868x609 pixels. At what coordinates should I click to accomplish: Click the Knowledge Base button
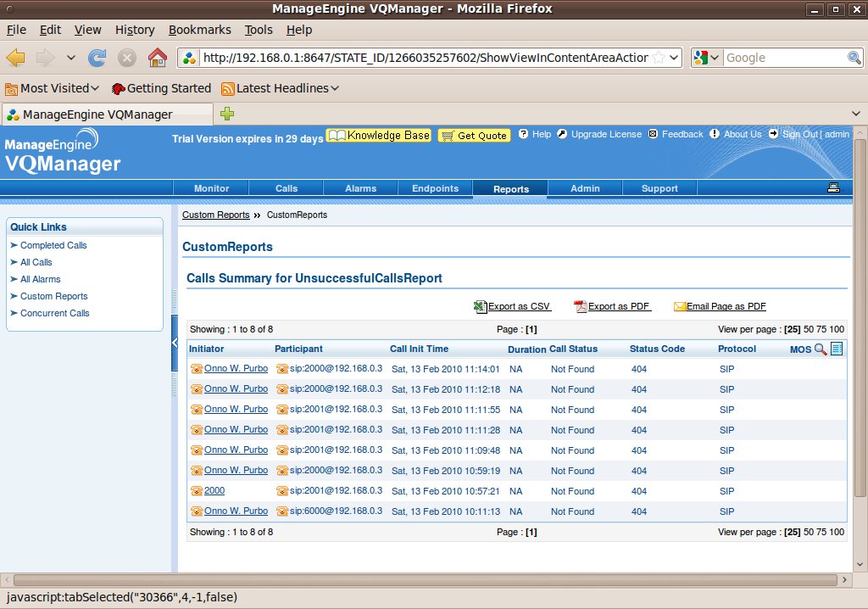point(379,136)
